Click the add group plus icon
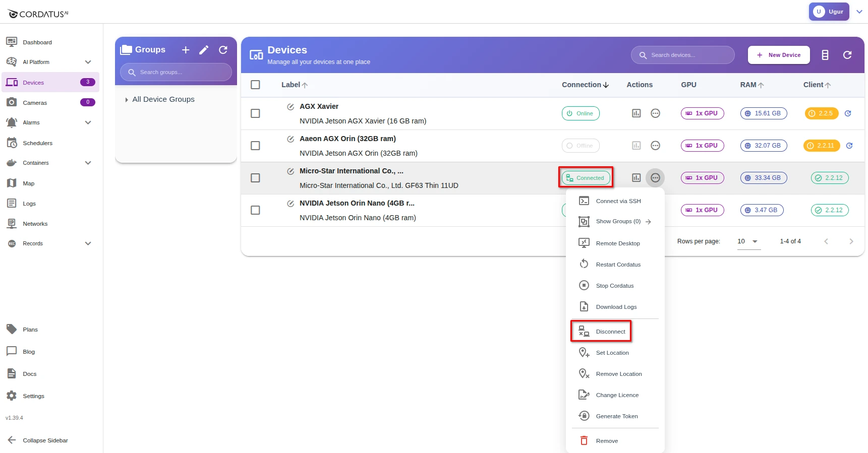Image resolution: width=868 pixels, height=453 pixels. pos(186,50)
